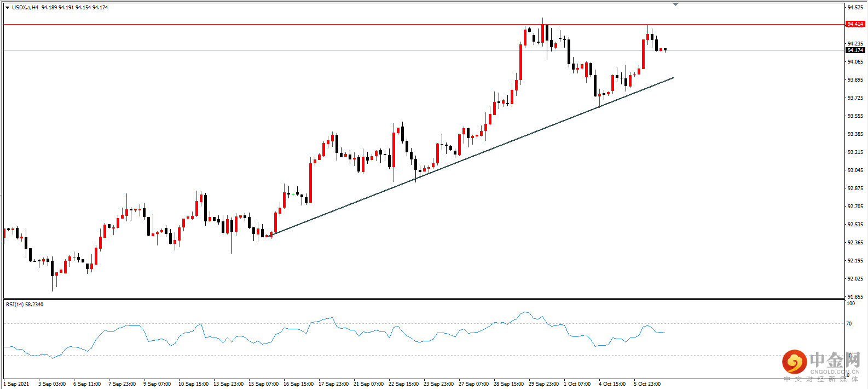Click the chart shift triangle marker at top

(x=676, y=4)
